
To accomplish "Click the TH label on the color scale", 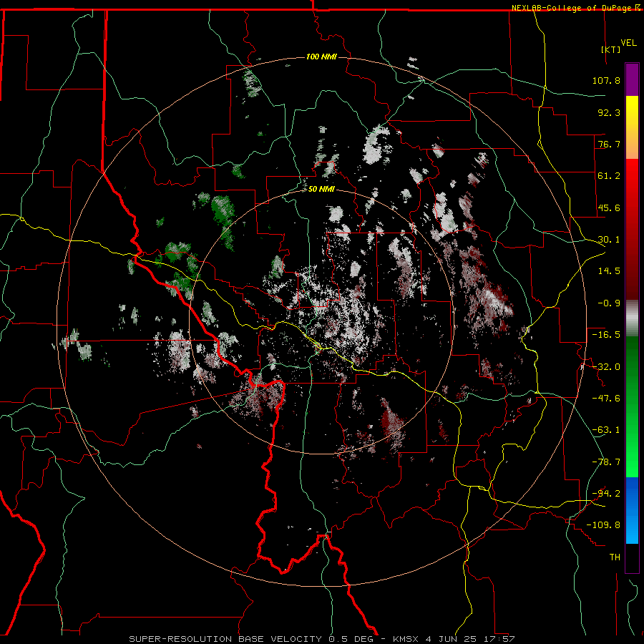I will click(x=615, y=557).
